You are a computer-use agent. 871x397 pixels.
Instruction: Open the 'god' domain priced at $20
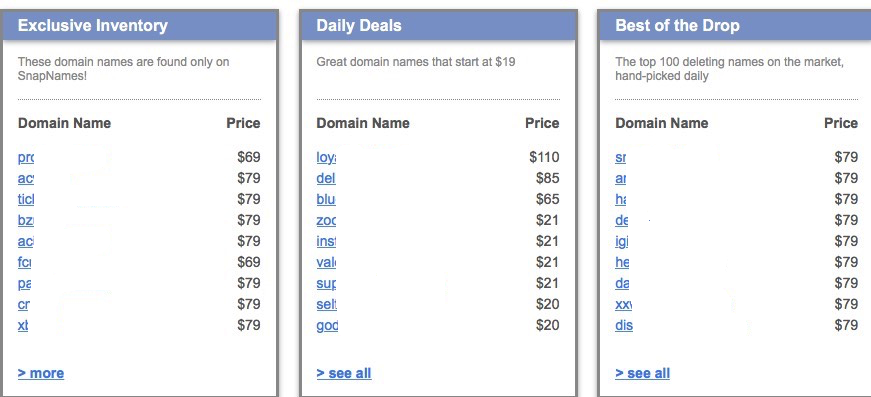click(x=327, y=326)
